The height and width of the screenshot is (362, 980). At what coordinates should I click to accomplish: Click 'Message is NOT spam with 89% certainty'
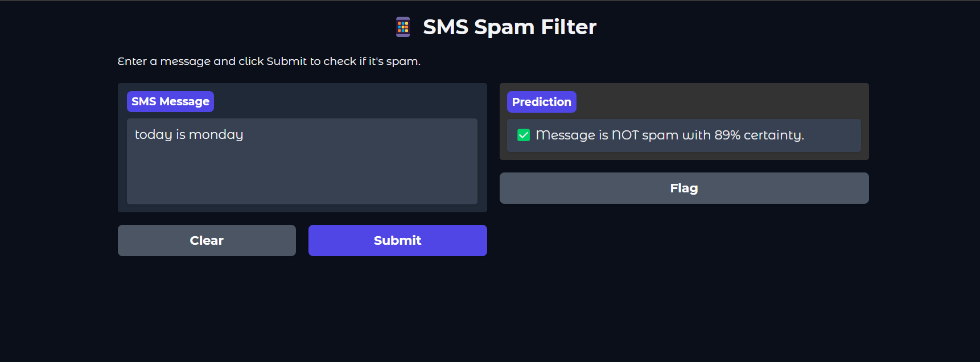(670, 135)
